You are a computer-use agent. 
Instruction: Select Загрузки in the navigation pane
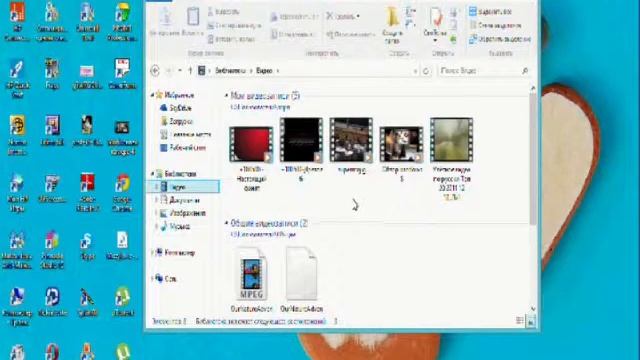click(x=176, y=121)
